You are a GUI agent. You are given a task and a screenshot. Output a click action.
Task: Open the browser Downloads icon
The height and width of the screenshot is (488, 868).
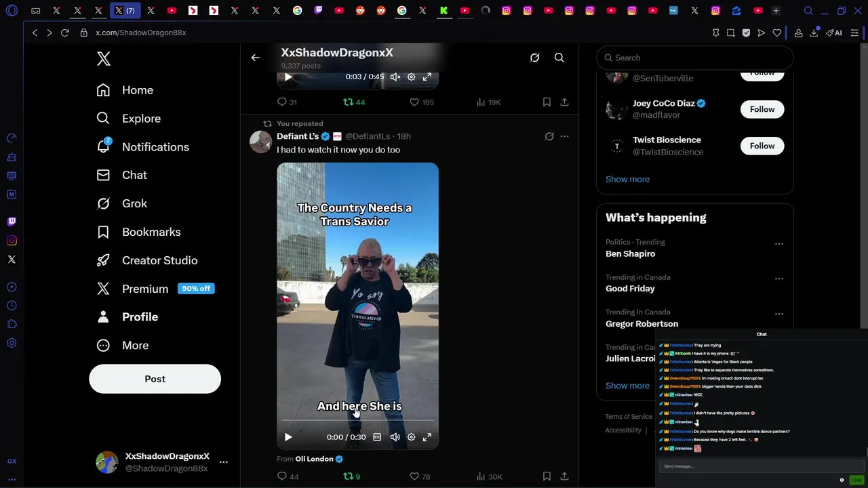[815, 33]
